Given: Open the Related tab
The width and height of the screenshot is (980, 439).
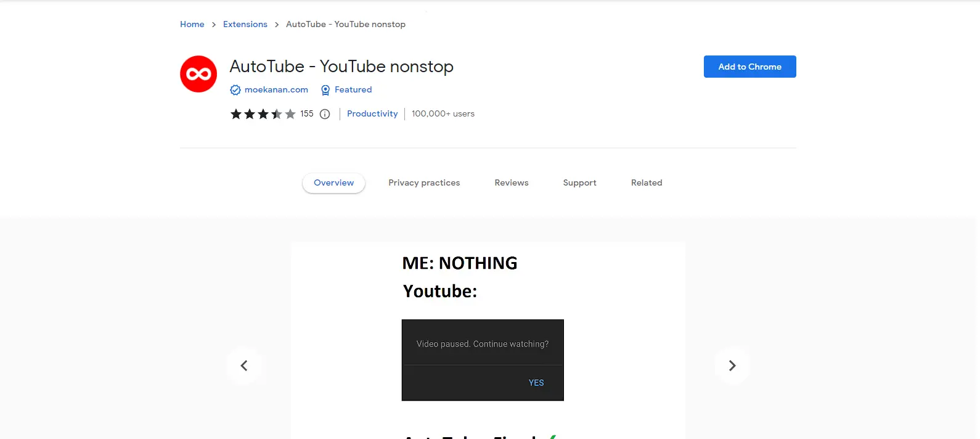Looking at the screenshot, I should 647,183.
